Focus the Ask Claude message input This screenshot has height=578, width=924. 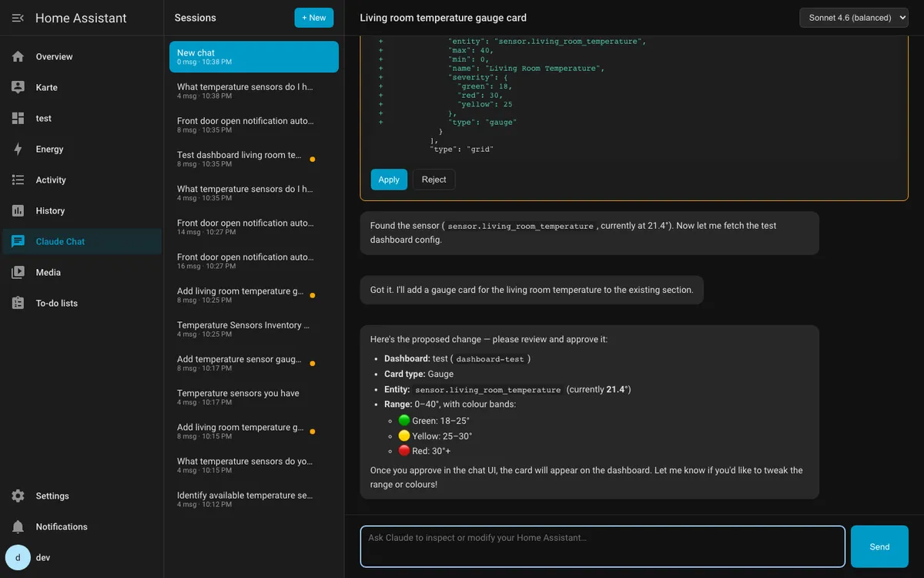(x=603, y=546)
